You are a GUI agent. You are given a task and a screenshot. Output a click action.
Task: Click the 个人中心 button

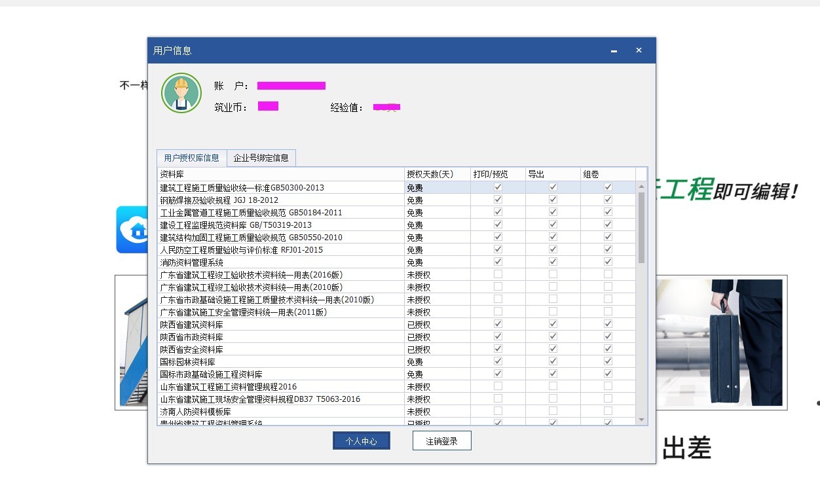tap(361, 441)
